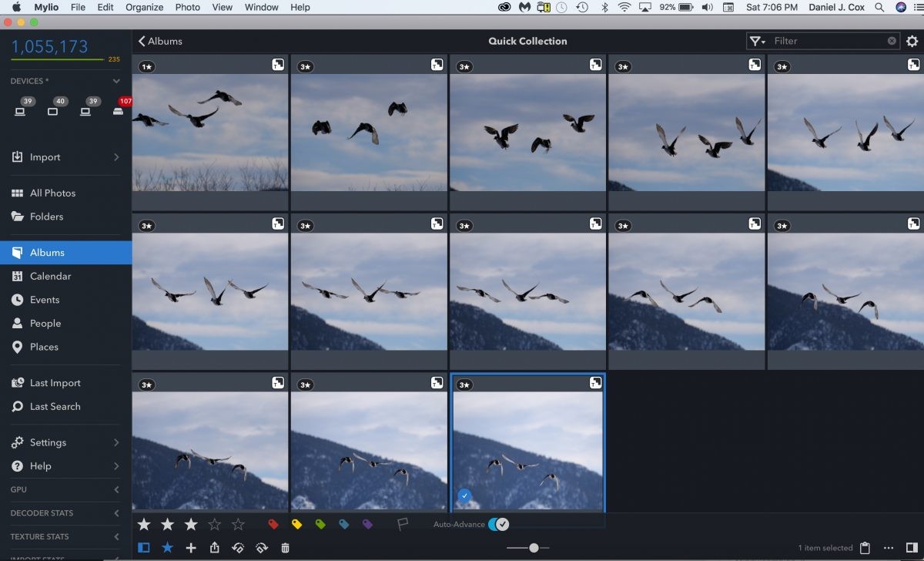Open the Wi-Fi status menu
The height and width of the screenshot is (561, 924).
point(624,7)
